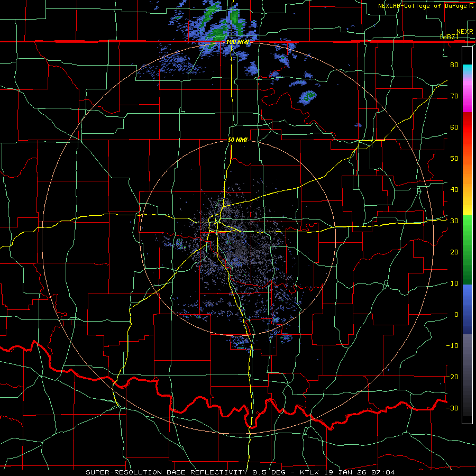The height and width of the screenshot is (476, 476).
Task: Click the 80 value on the dBZ scale
Action: (454, 65)
